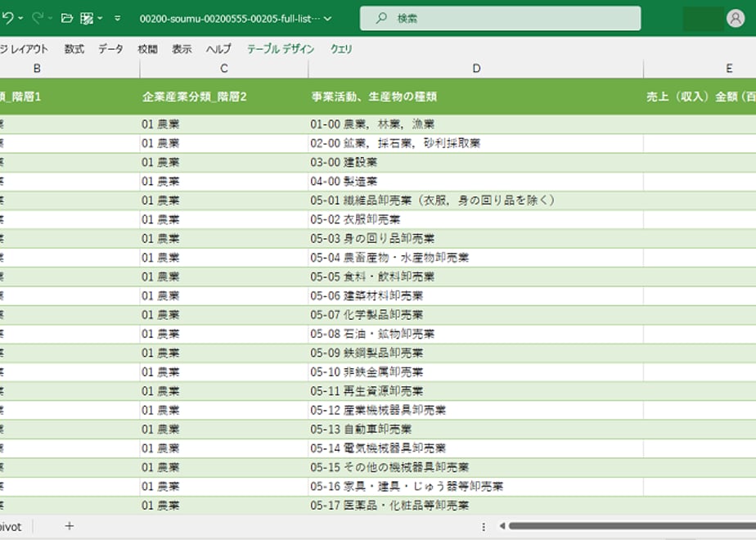Select cell 05-16 家具・建具・じゅう器等卸売業
This screenshot has height=540, width=756.
[x=476, y=486]
